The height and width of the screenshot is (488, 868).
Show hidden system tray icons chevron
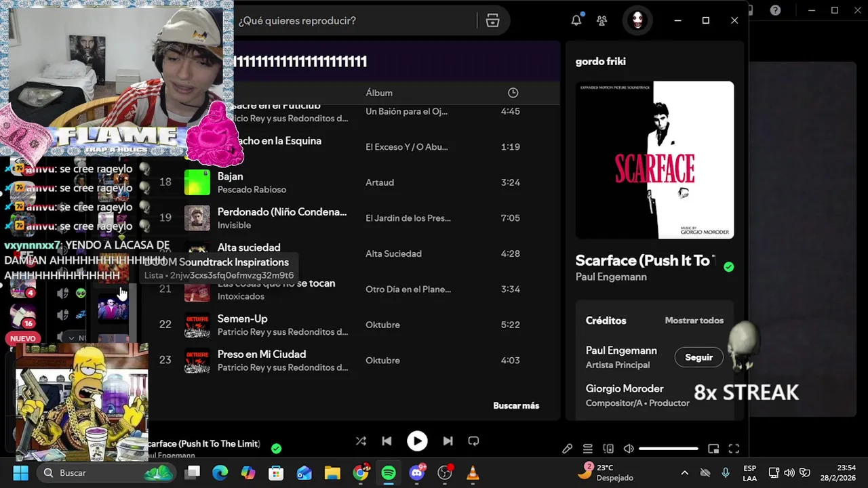[685, 472]
